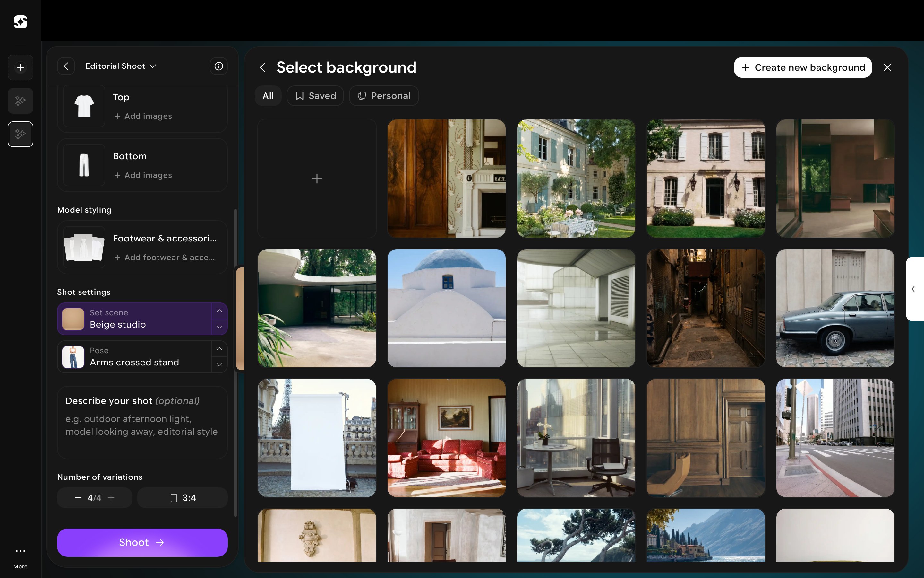
Task: Open the 3:4 aspect ratio selector
Action: pyautogui.click(x=183, y=498)
